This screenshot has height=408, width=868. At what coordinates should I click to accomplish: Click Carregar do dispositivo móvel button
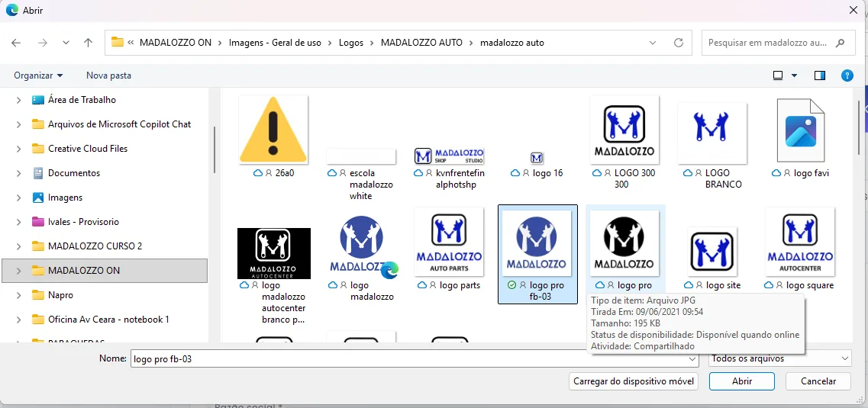[634, 381]
